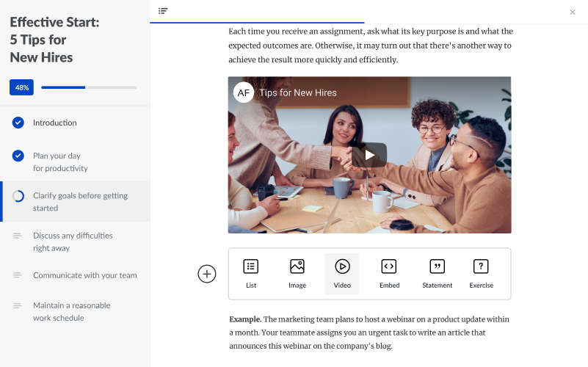588x367 pixels.
Task: Click the Plan your day completed checkmark
Action: tap(18, 156)
